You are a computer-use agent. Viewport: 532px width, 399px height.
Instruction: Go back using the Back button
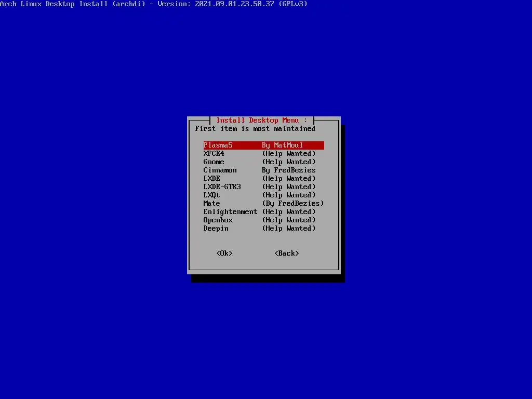[x=287, y=254]
